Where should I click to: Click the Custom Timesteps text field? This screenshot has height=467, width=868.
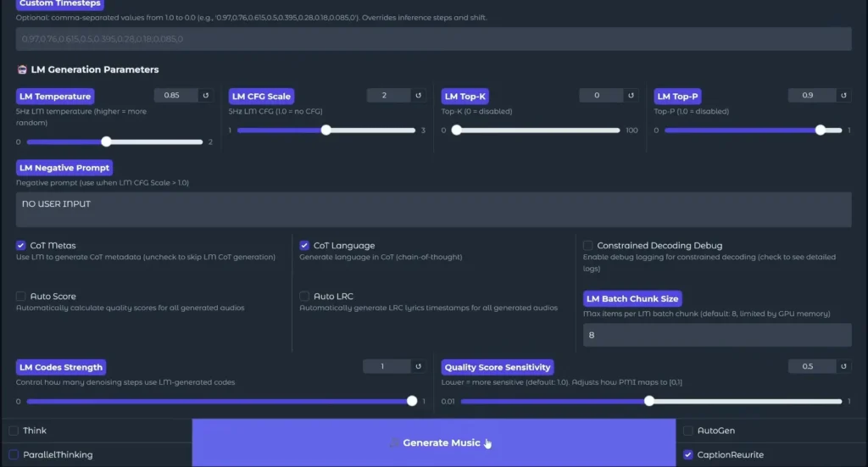click(x=433, y=39)
